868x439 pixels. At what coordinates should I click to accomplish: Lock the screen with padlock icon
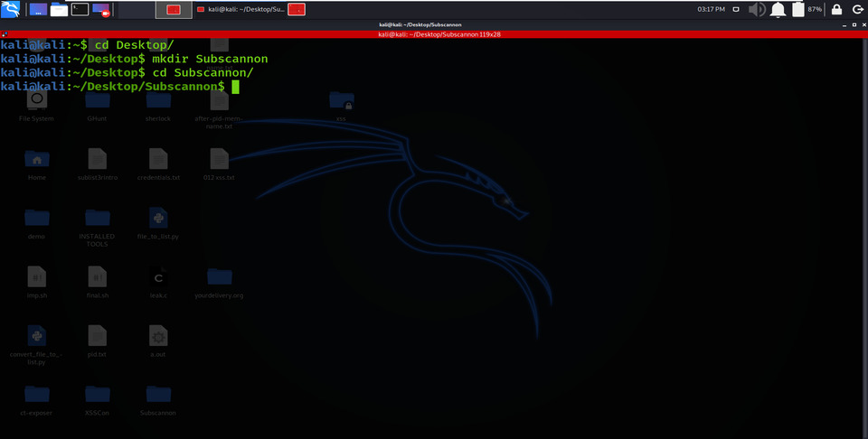click(837, 9)
